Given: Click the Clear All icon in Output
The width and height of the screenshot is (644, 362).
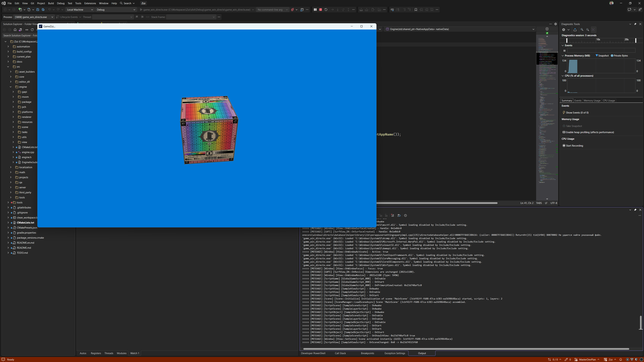Looking at the screenshot, I should pyautogui.click(x=393, y=215).
